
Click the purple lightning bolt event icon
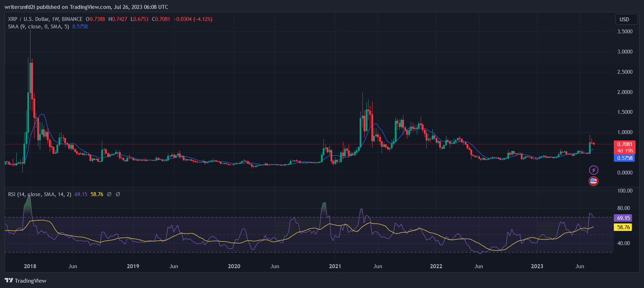pyautogui.click(x=594, y=170)
